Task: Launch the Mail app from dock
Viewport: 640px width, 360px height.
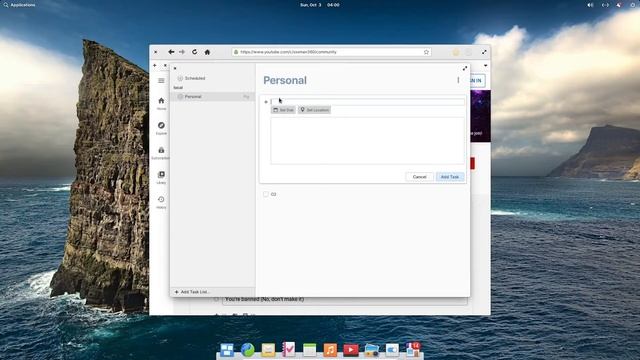Action: pyautogui.click(x=268, y=350)
